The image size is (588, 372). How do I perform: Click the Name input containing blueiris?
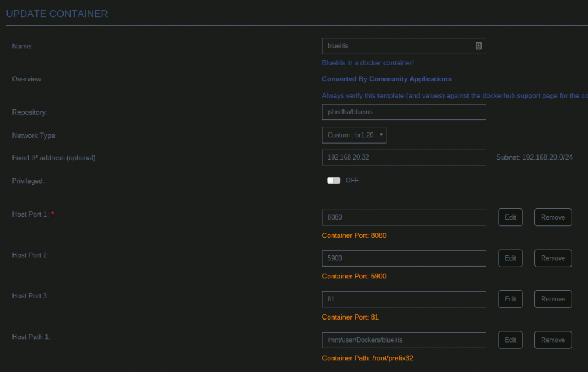(x=403, y=46)
